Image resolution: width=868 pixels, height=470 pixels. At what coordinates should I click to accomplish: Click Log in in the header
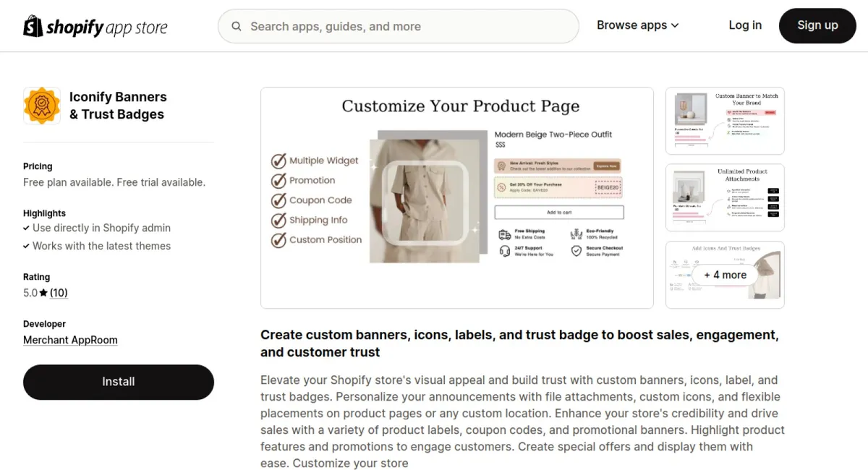pos(745,25)
